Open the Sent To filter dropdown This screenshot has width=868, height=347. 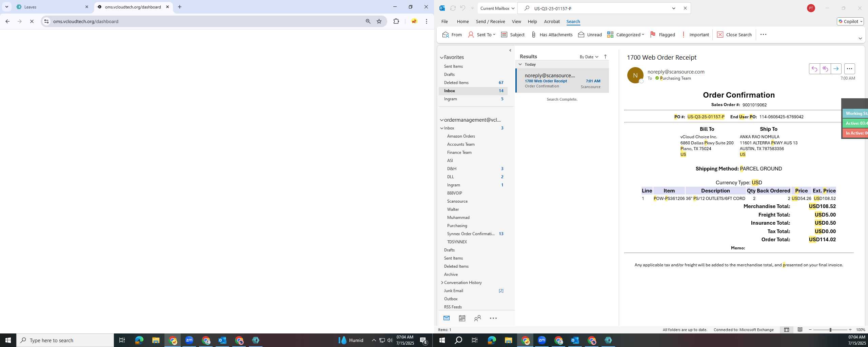482,35
